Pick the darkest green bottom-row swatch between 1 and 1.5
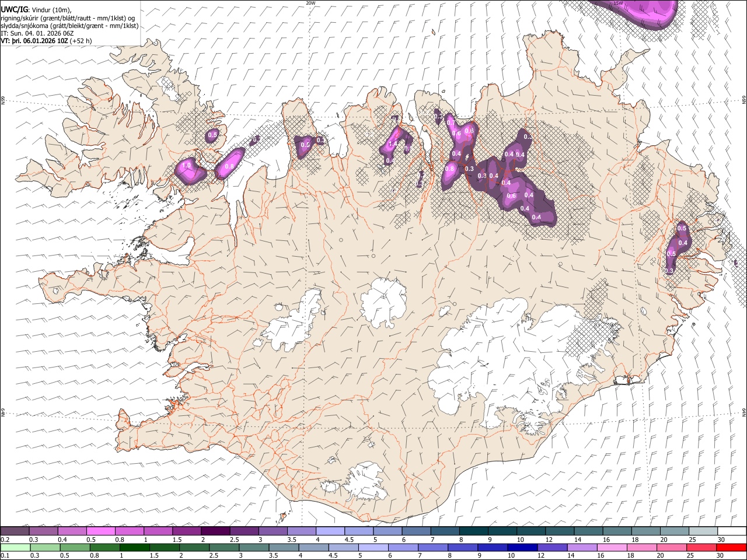747x560 pixels. pos(134,548)
